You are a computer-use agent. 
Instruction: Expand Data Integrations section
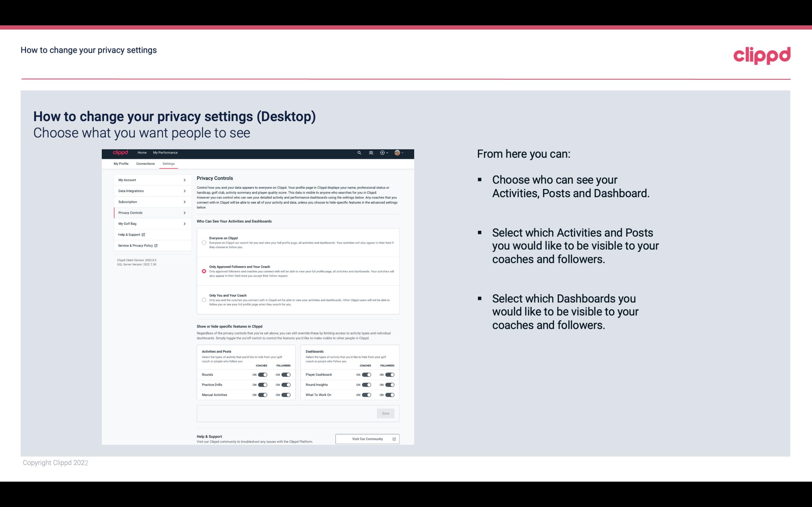(x=150, y=190)
